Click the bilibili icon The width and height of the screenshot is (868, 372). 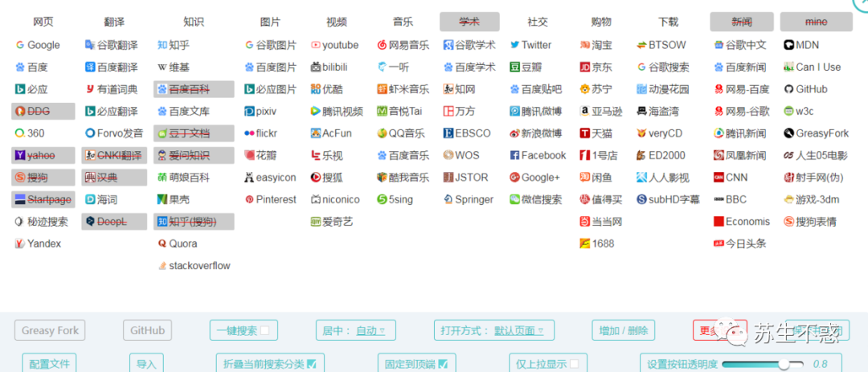[x=316, y=67]
